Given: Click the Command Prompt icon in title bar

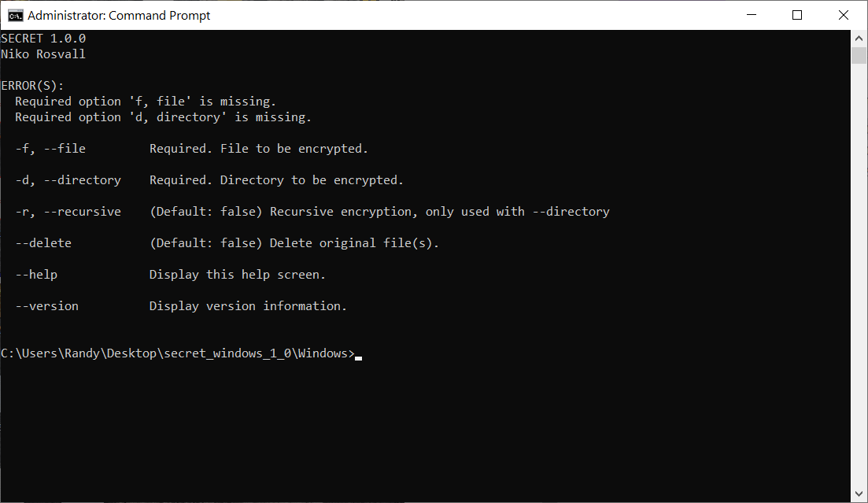Looking at the screenshot, I should point(15,15).
